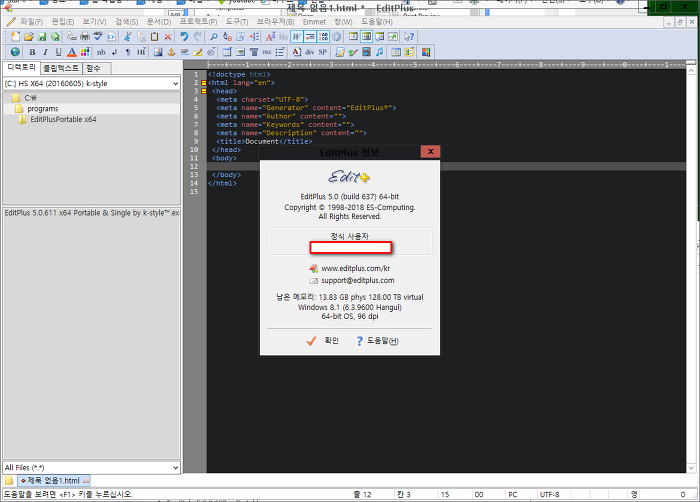Click the Bold formatting icon
This screenshot has height=502, width=700.
coord(31,52)
